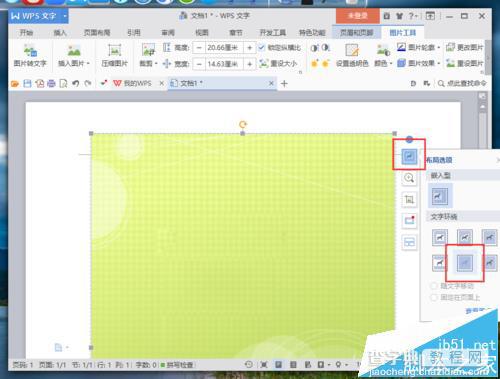Expand the 插入图片 dropdown arrow
This screenshot has height=379, width=500.
tap(88, 63)
